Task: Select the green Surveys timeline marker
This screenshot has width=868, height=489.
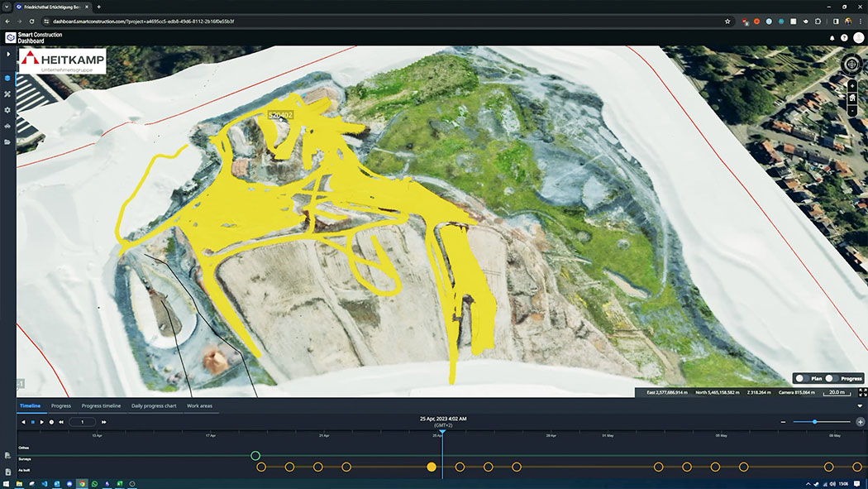Action: click(x=255, y=456)
